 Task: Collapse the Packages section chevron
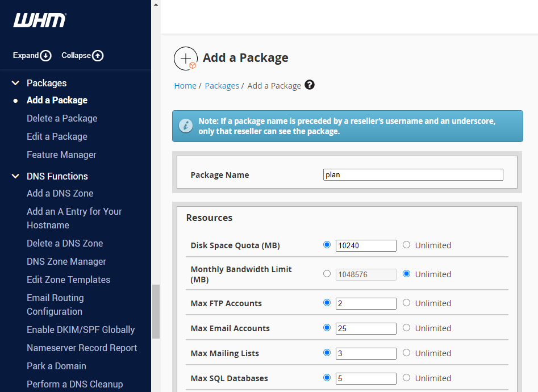[15, 83]
